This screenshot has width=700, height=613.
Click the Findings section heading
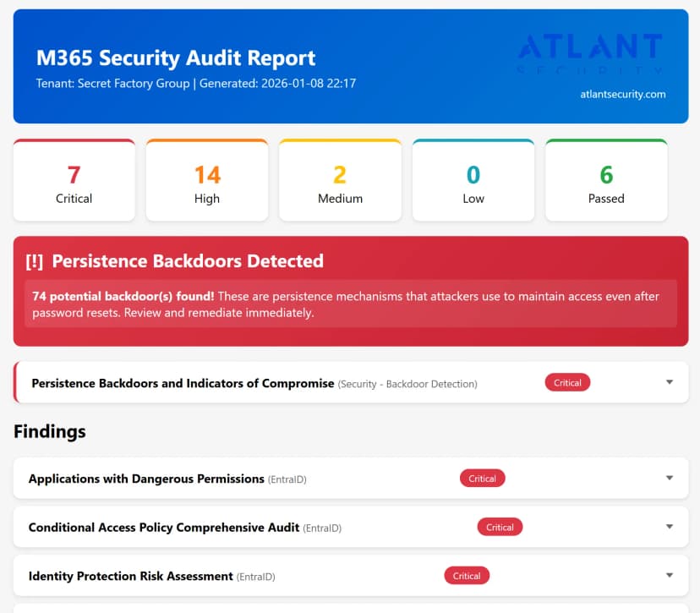[49, 431]
